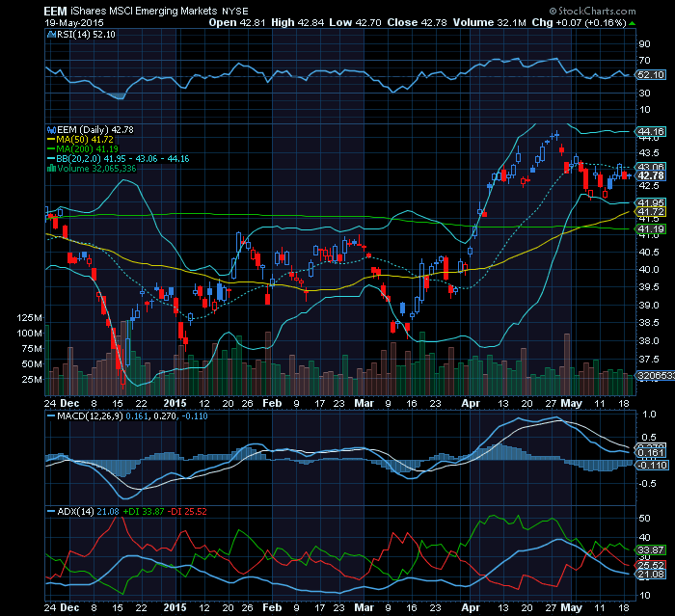This screenshot has height=616, width=675.
Task: Click the Low 42.70 value
Action: (356, 23)
